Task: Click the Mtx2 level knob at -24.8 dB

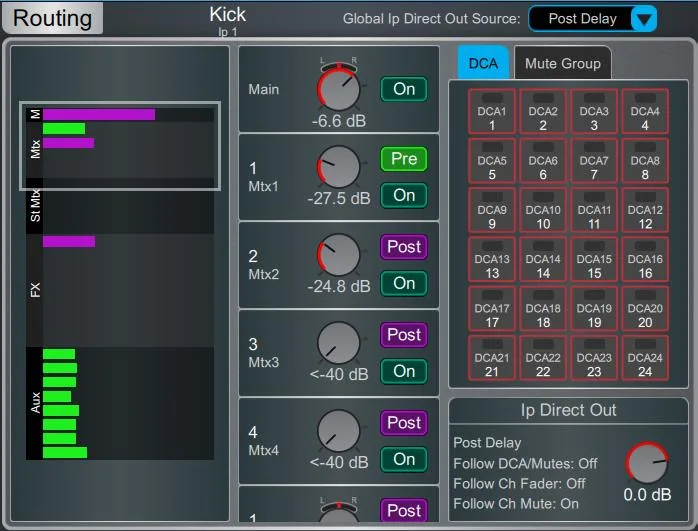Action: point(339,255)
